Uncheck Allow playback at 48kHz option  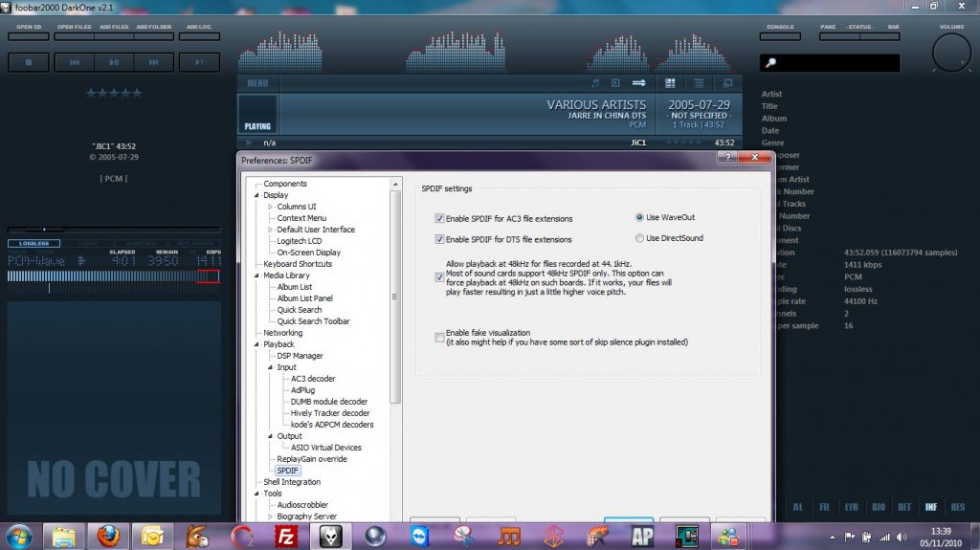point(439,276)
